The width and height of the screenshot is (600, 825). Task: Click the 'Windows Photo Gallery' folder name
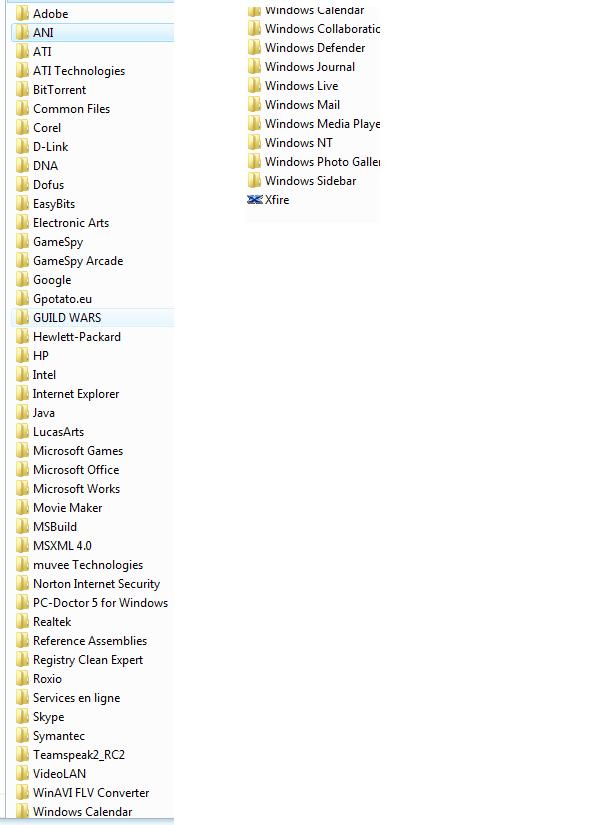323,162
